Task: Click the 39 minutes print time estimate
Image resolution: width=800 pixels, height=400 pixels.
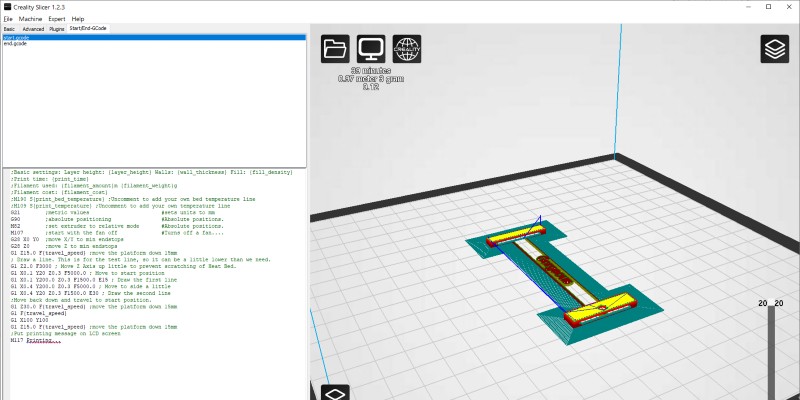Action: 371,71
